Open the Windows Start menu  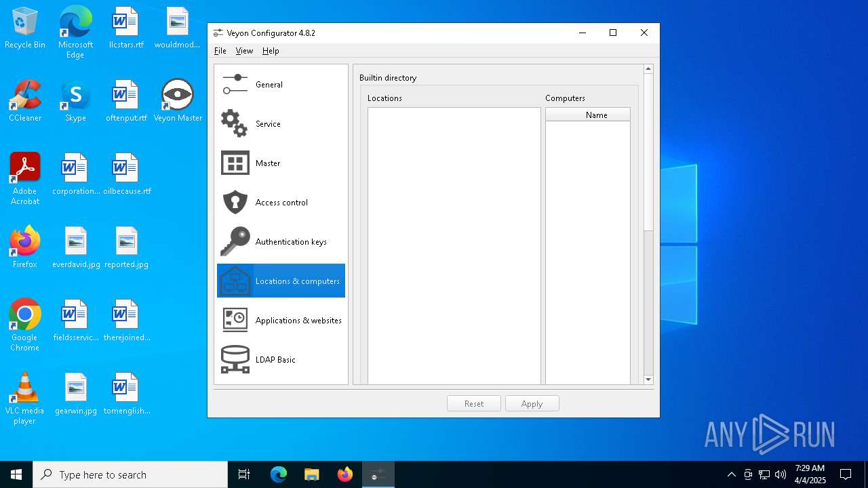click(16, 474)
